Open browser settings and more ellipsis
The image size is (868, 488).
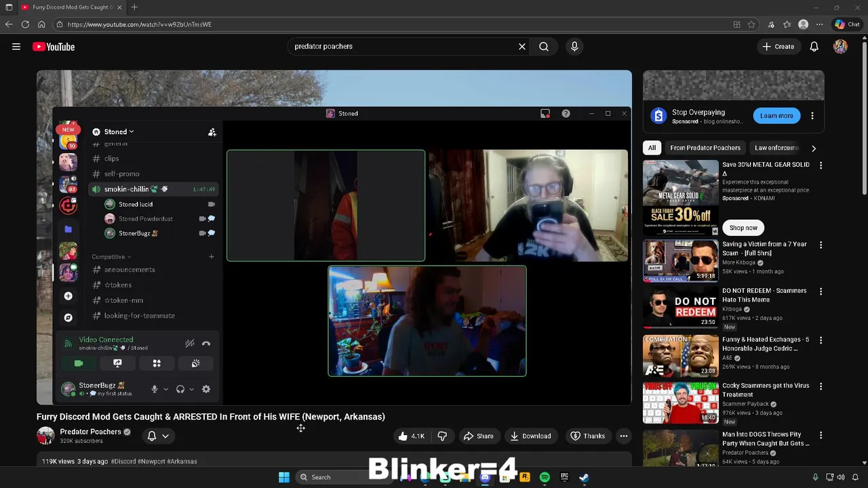tap(820, 24)
